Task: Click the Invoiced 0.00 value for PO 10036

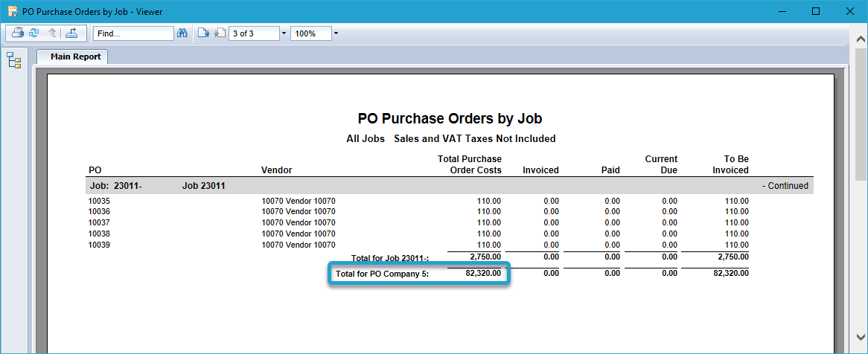Action: [552, 211]
